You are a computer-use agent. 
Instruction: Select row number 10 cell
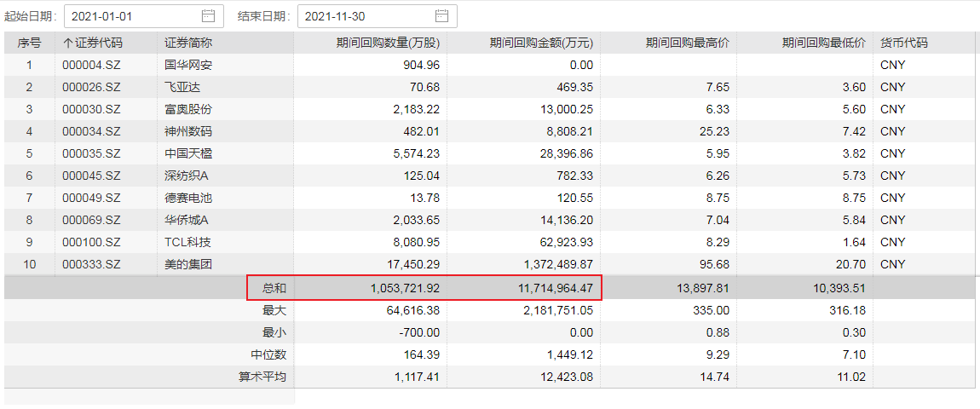click(x=29, y=264)
